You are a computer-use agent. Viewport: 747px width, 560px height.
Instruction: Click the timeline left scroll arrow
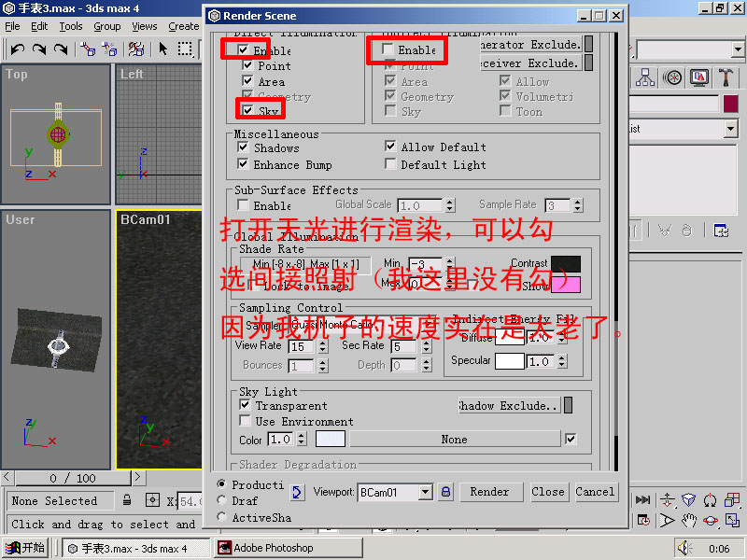(x=7, y=477)
